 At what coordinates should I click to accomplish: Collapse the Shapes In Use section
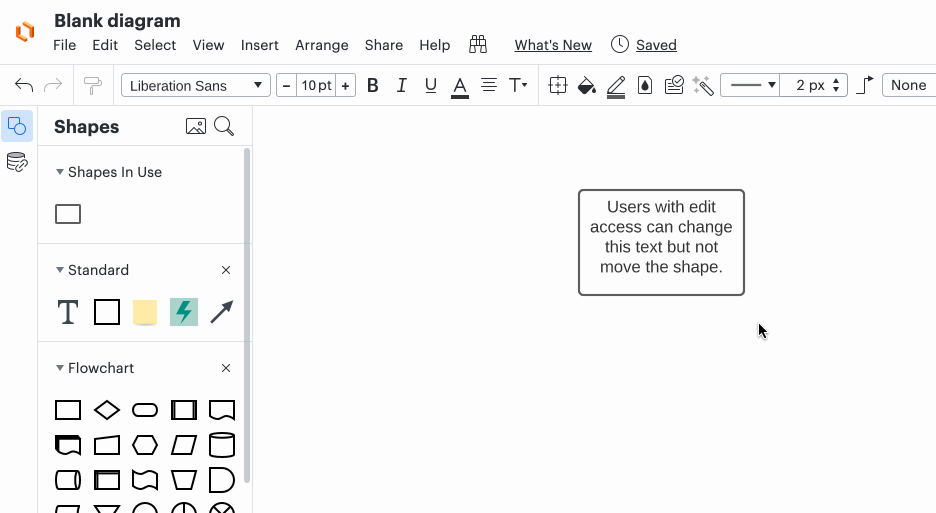pyautogui.click(x=60, y=172)
